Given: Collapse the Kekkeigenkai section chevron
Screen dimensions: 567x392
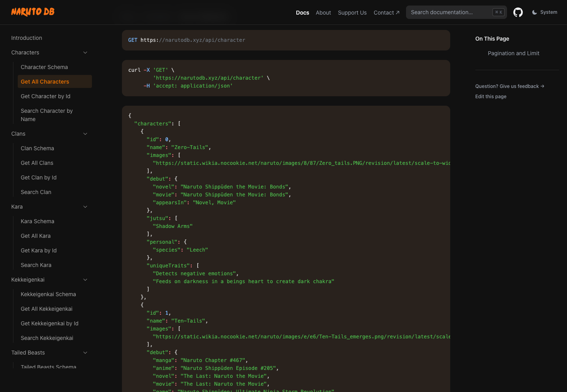Looking at the screenshot, I should point(85,280).
